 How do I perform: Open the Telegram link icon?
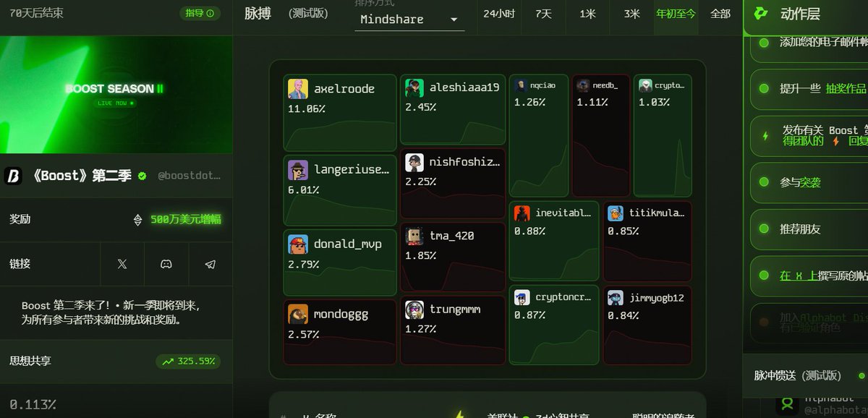(210, 265)
